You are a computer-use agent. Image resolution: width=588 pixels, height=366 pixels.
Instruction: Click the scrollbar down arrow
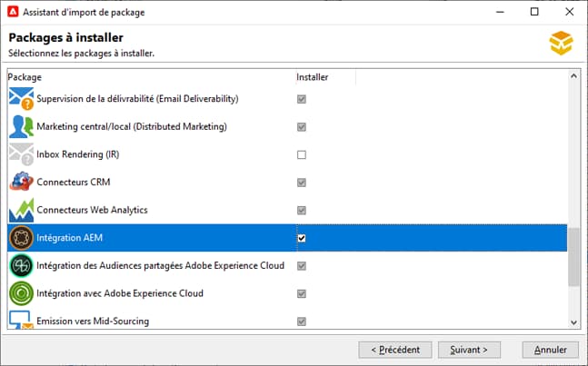click(573, 322)
